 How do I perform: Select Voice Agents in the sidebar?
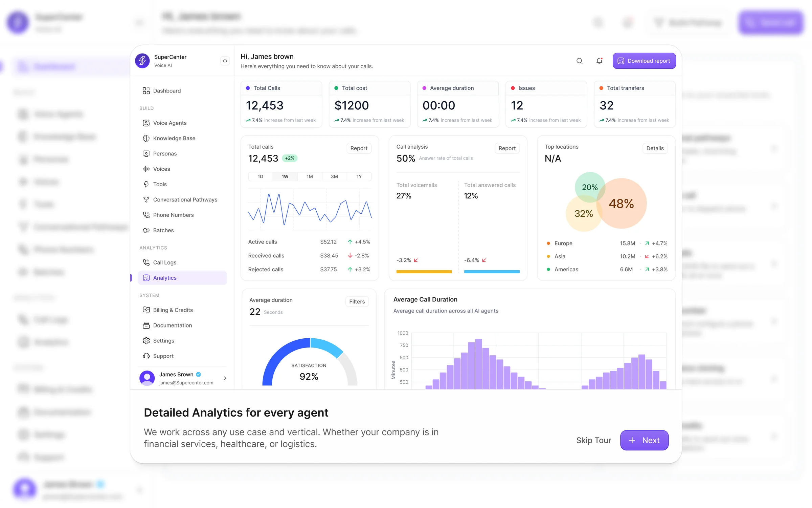click(x=169, y=123)
